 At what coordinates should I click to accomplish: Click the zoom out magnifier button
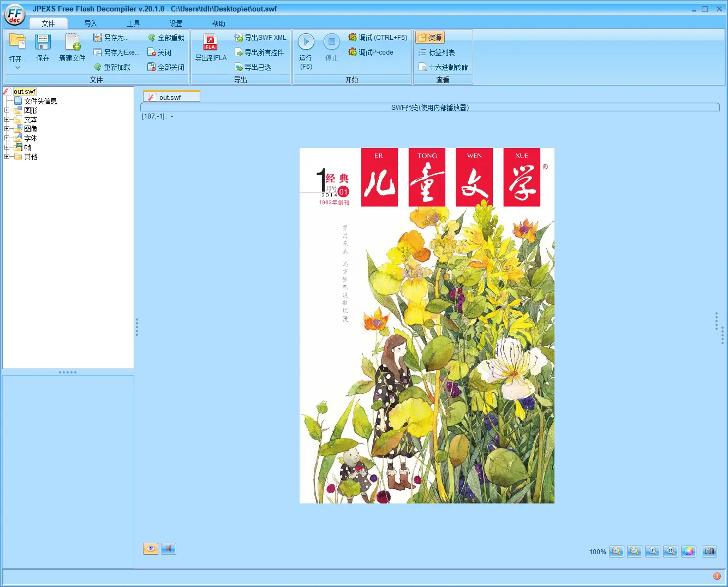[635, 552]
